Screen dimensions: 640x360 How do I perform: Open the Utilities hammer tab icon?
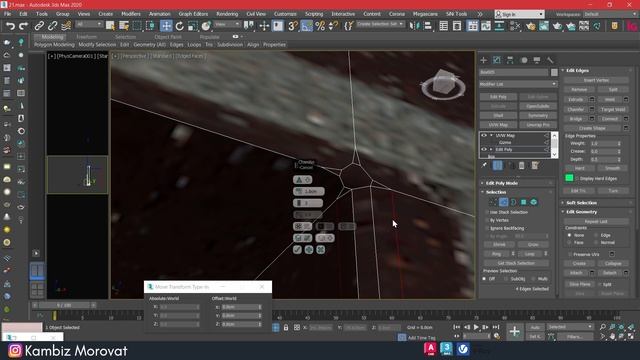550,60
